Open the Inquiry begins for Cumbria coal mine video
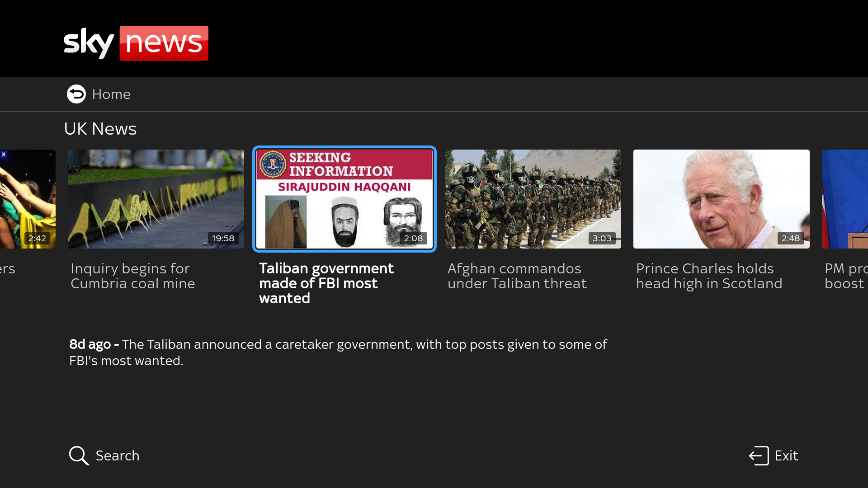 (156, 199)
